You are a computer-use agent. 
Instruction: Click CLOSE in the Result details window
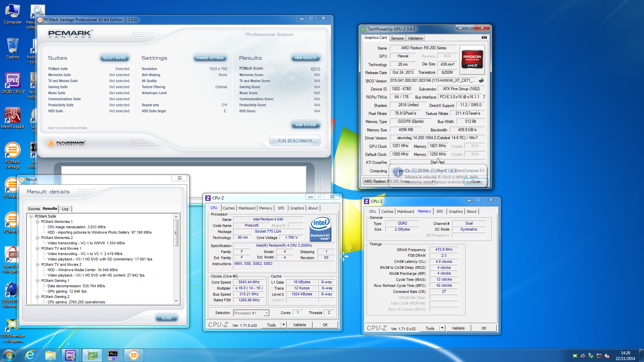coord(167,318)
